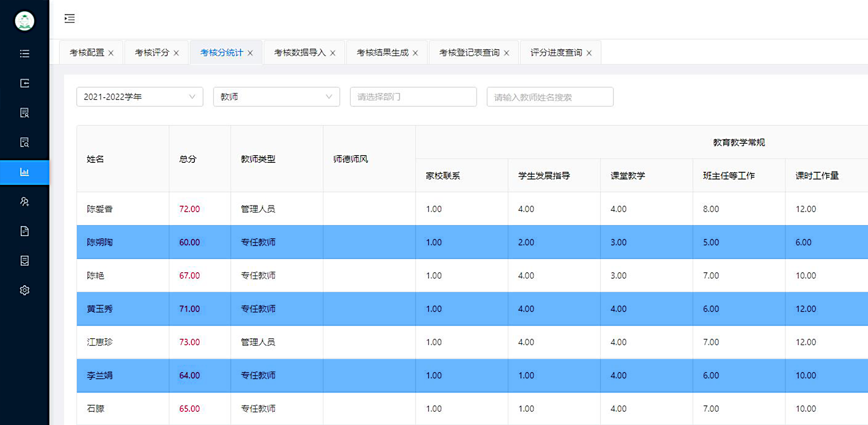Click the document file sidebar icon
The image size is (868, 425).
(x=24, y=231)
